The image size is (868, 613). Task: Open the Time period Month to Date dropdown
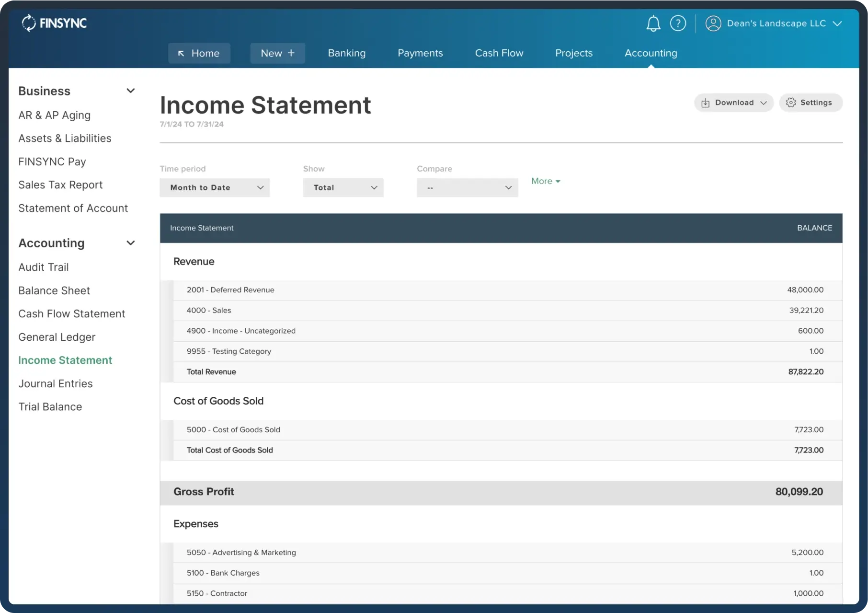tap(215, 188)
